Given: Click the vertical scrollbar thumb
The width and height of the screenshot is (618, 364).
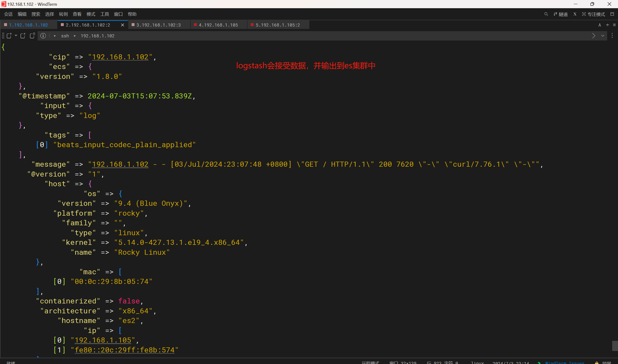Looking at the screenshot, I should pyautogui.click(x=615, y=346).
